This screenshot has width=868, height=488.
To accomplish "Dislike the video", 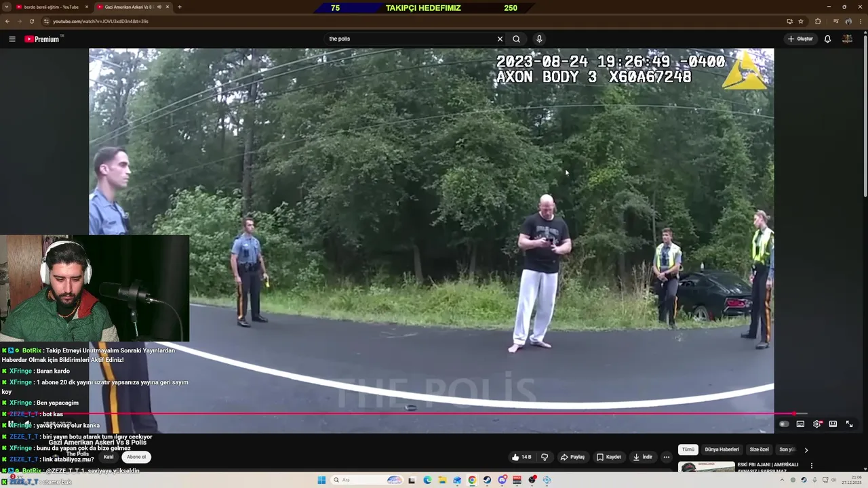I will coord(545,457).
